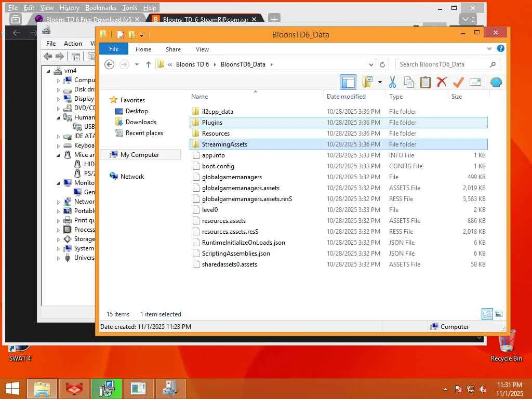Select the boot.config file
The width and height of the screenshot is (532, 399).
click(338, 166)
